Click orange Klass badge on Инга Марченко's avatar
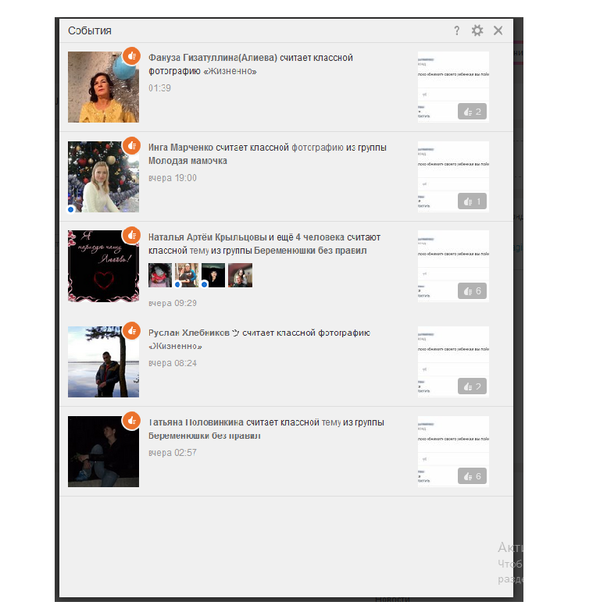Viewport: 600px width, 616px height. tap(131, 146)
